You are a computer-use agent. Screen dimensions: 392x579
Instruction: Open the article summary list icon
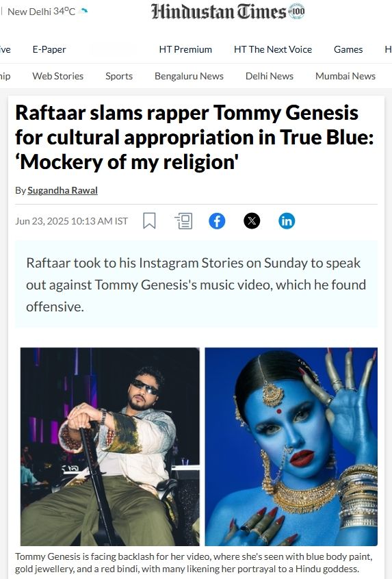point(184,221)
